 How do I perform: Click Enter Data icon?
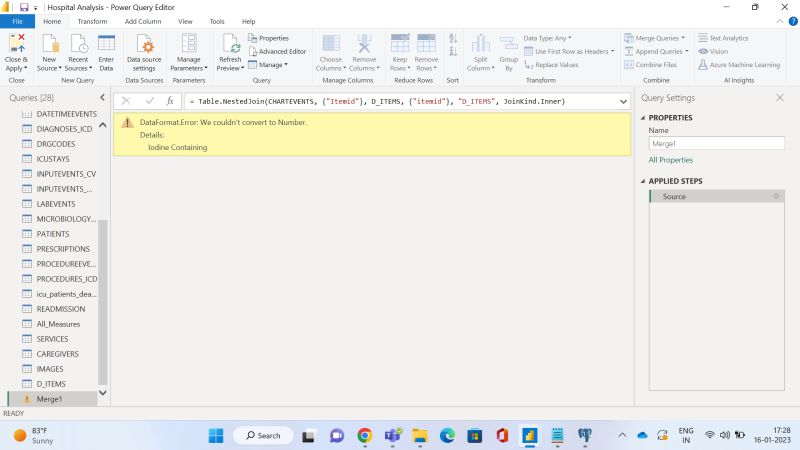106,44
